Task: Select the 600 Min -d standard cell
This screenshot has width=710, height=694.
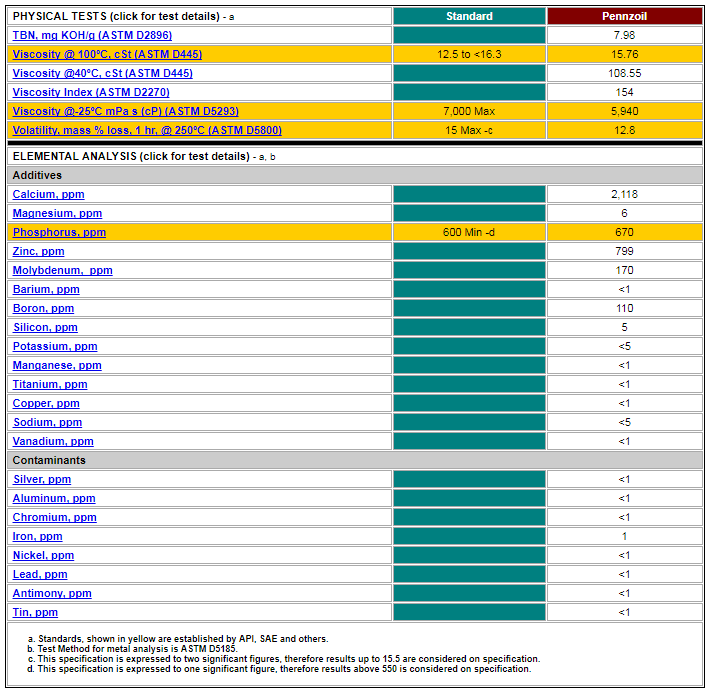Action: point(469,232)
